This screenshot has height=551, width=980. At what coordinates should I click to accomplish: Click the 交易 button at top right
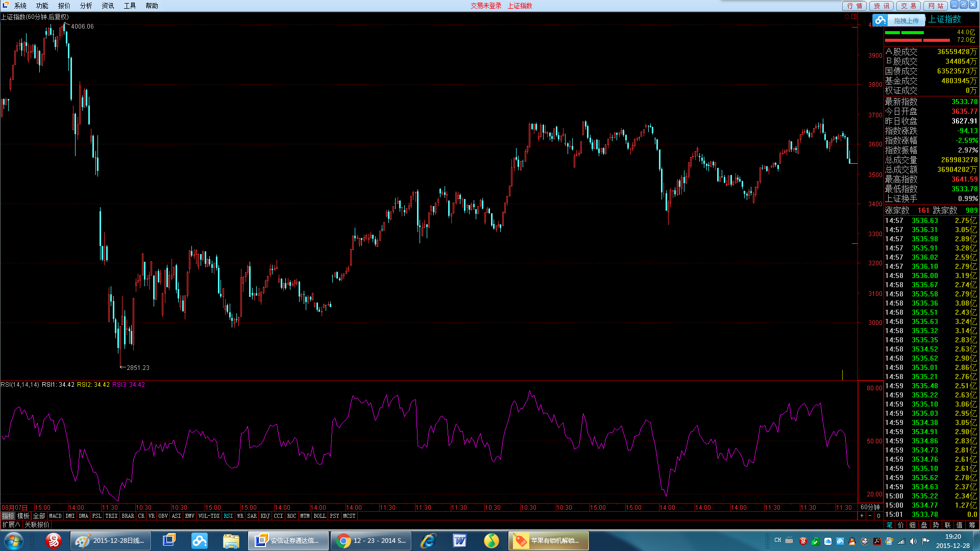click(x=909, y=6)
